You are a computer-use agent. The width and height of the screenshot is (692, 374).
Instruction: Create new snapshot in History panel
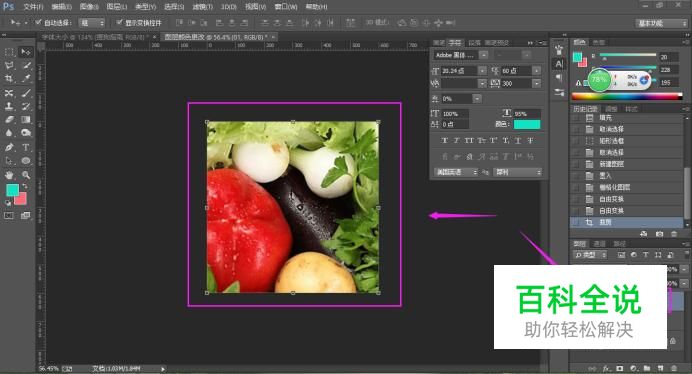click(659, 234)
